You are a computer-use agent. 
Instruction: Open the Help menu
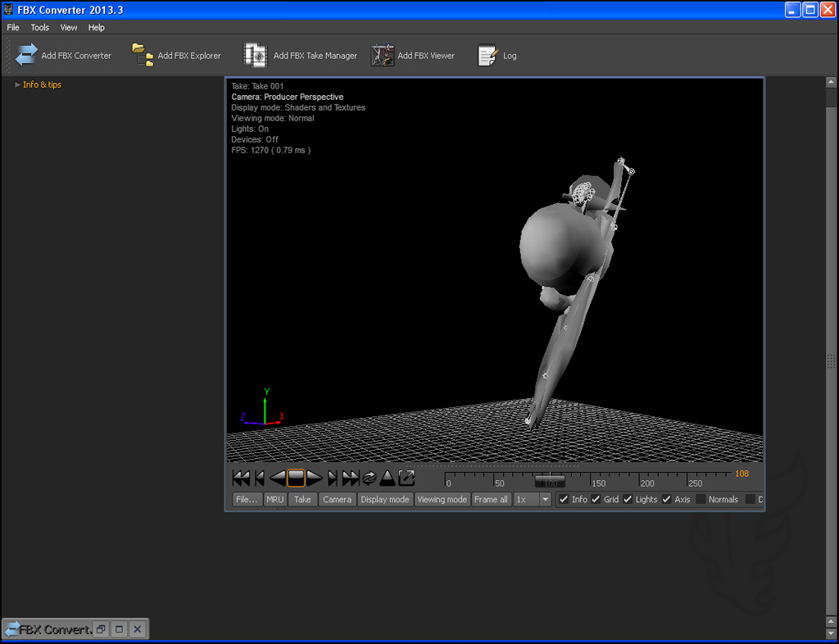pyautogui.click(x=97, y=27)
